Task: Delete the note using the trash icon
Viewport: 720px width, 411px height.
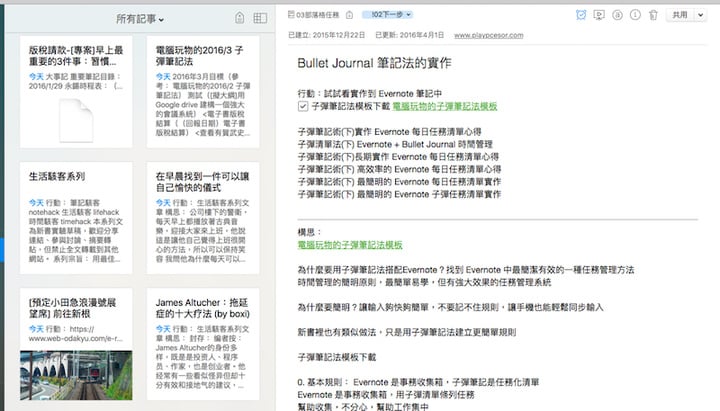Action: 652,16
